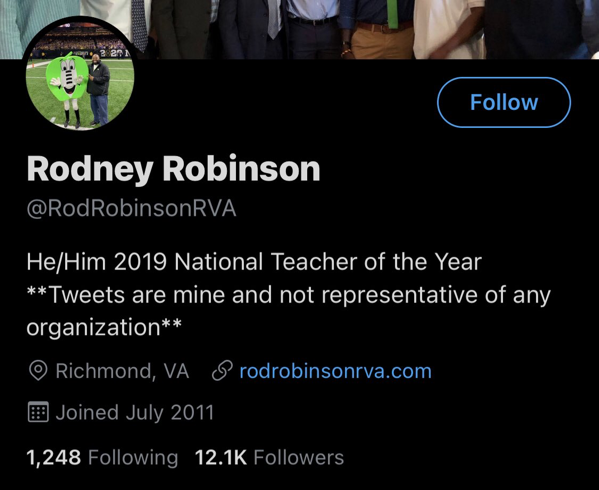This screenshot has width=599, height=490.
Task: Click the 1,248 following count number
Action: point(53,458)
